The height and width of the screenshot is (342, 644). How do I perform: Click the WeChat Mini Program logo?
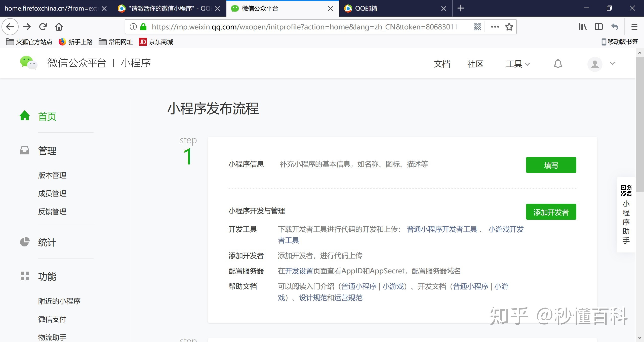(28, 63)
